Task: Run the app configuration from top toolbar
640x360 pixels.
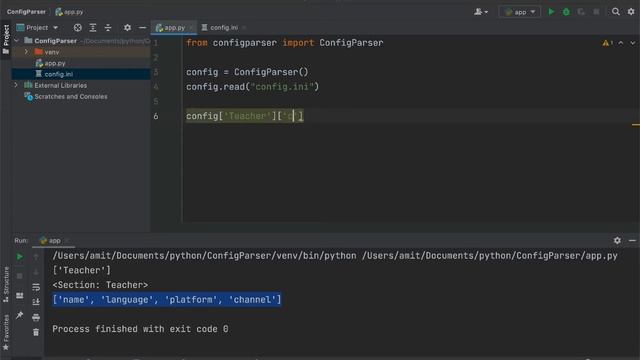Action: click(x=551, y=12)
